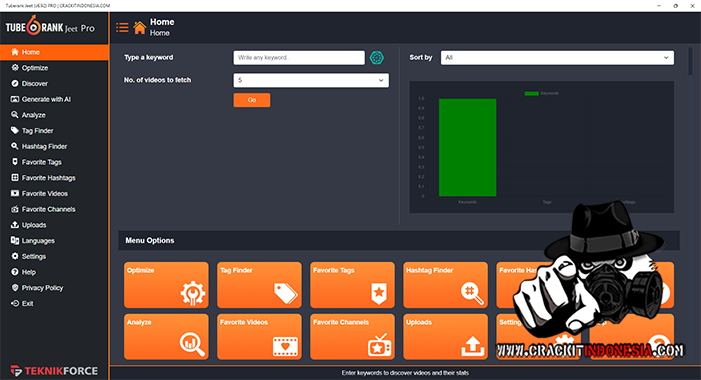Open the Hashtag Finder tile
The width and height of the screenshot is (701, 380).
(445, 285)
